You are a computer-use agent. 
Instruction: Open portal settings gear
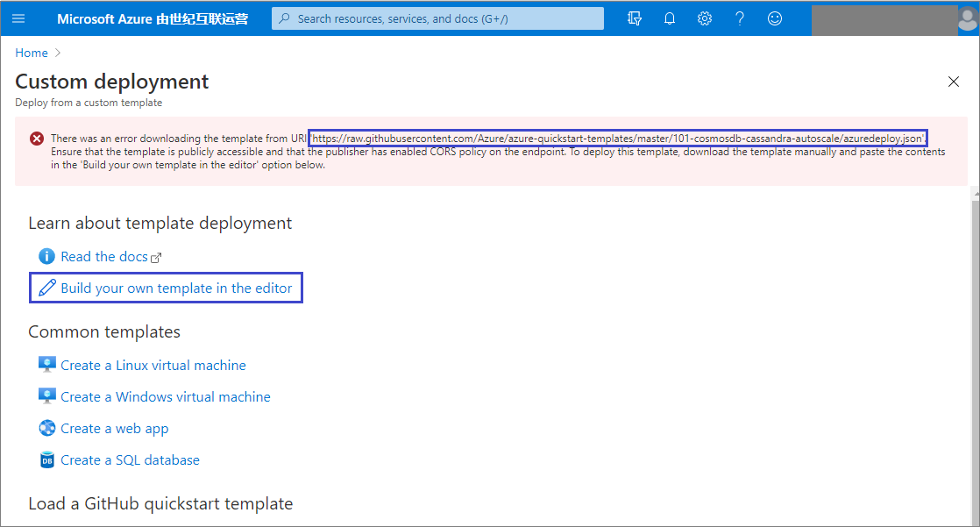(705, 18)
